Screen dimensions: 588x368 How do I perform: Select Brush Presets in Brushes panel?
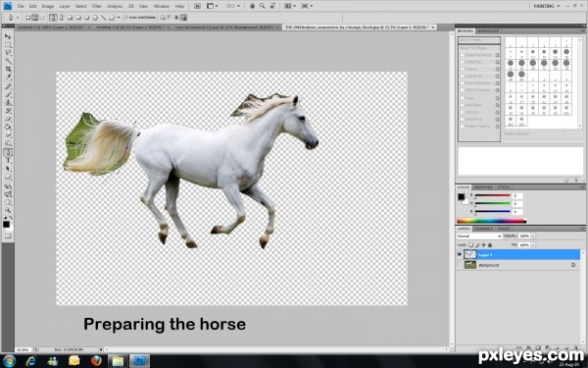479,40
